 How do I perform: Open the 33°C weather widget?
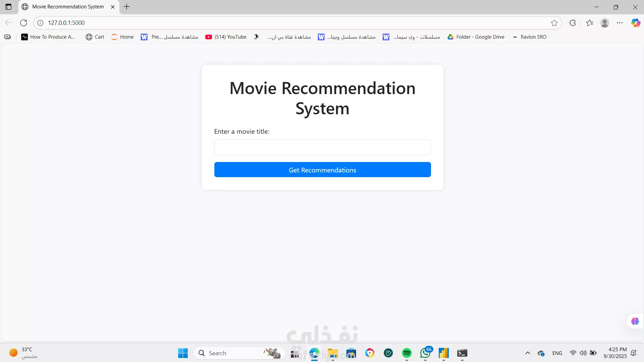[24, 353]
